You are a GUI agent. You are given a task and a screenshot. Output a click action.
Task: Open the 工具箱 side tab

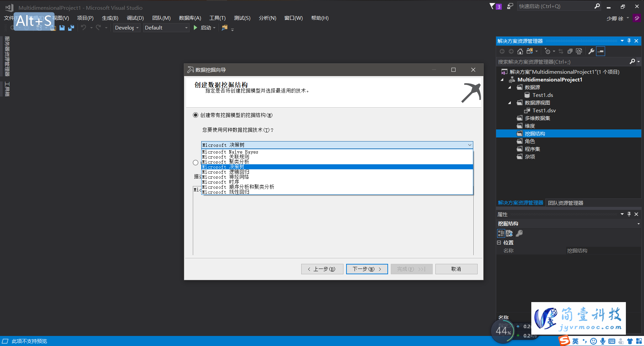(x=7, y=89)
